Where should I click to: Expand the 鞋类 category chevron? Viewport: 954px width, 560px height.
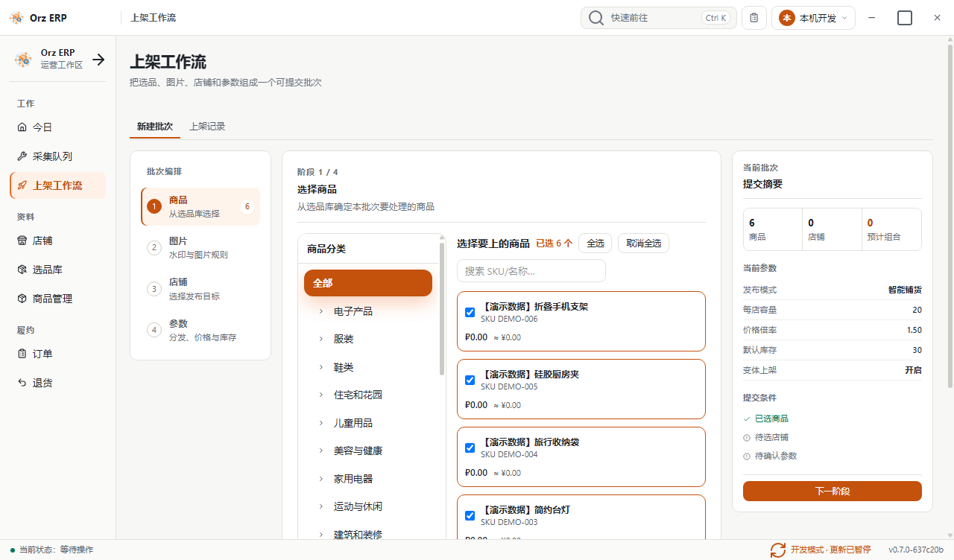click(321, 367)
